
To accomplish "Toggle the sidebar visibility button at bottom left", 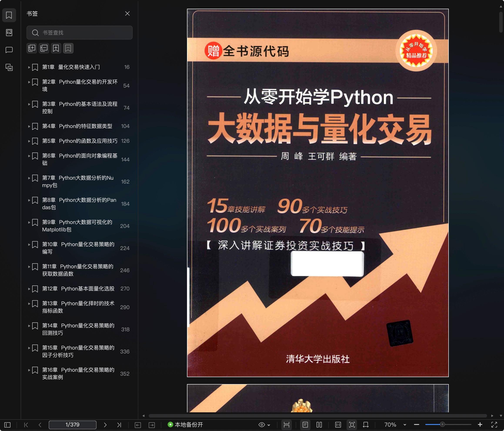I will 8,425.
